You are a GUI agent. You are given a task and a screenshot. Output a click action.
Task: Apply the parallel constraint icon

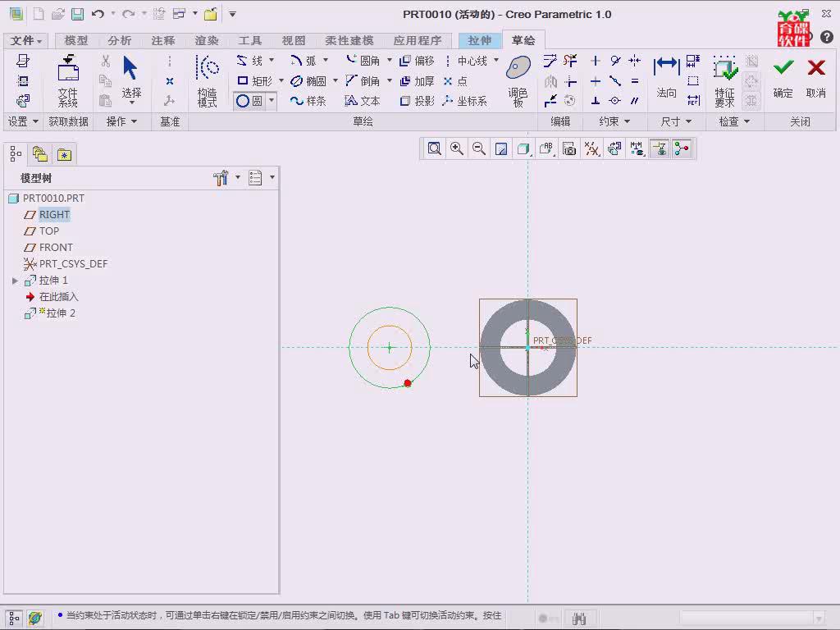click(x=635, y=101)
